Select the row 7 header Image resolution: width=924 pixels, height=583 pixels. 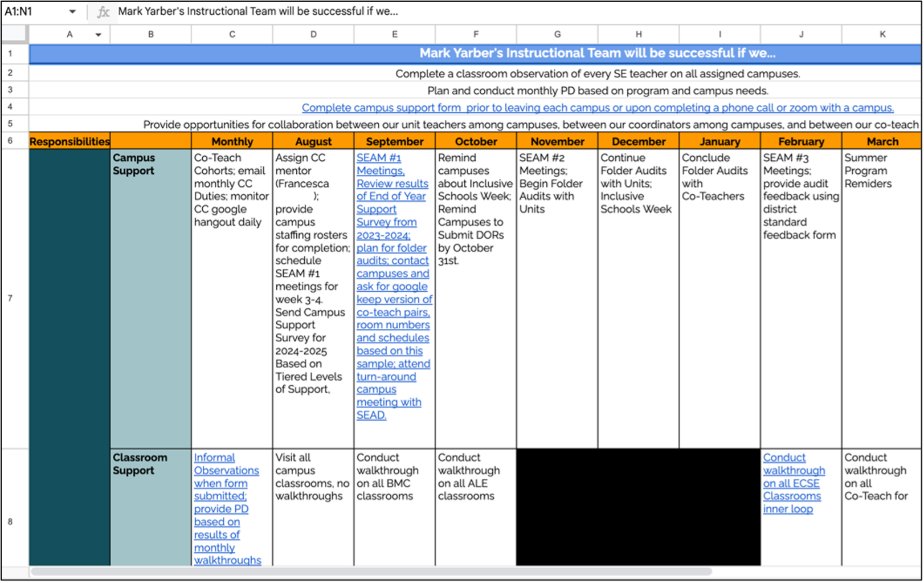pyautogui.click(x=10, y=298)
